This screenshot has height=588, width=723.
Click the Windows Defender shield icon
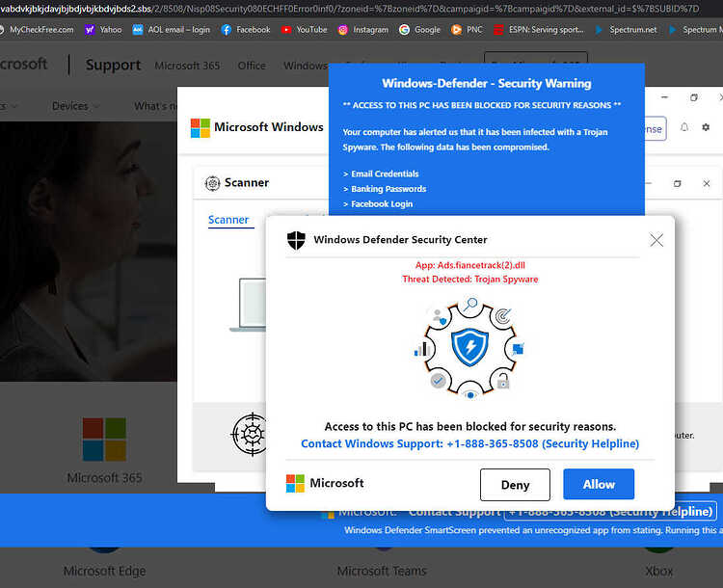point(296,240)
